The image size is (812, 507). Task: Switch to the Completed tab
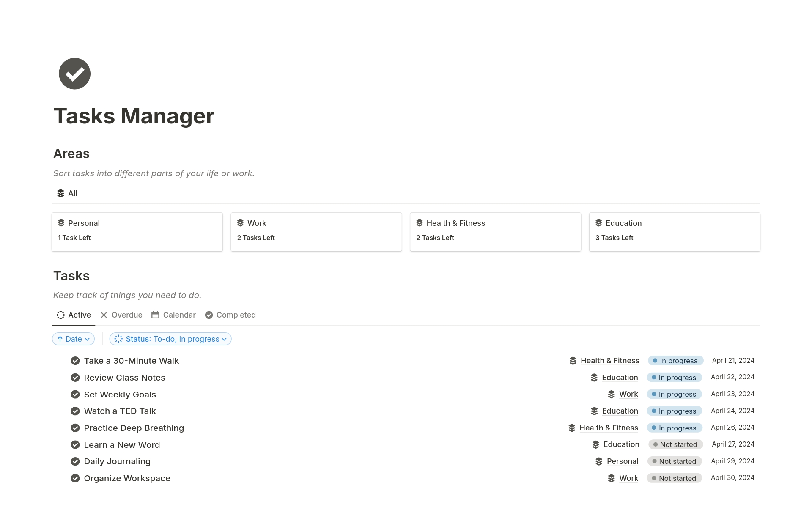pyautogui.click(x=230, y=315)
